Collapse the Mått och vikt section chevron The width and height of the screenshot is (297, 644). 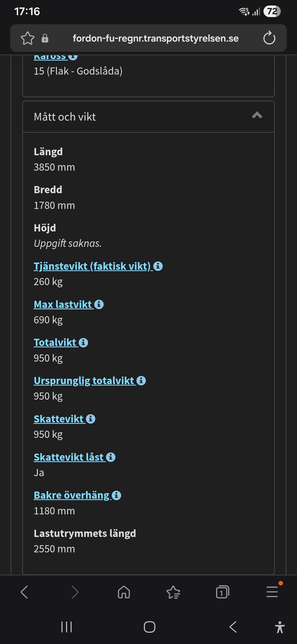point(257,115)
